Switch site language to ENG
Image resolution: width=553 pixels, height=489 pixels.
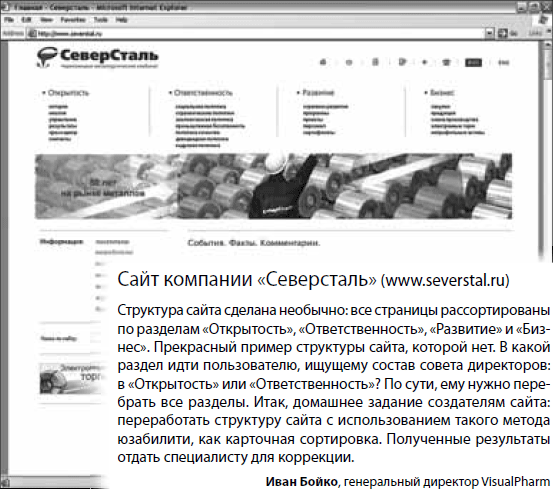point(504,63)
